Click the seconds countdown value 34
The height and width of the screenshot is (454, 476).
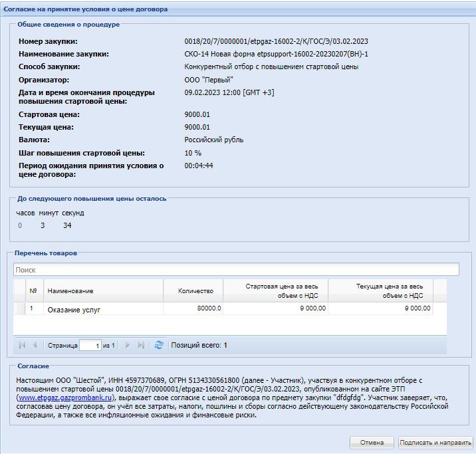pos(67,225)
